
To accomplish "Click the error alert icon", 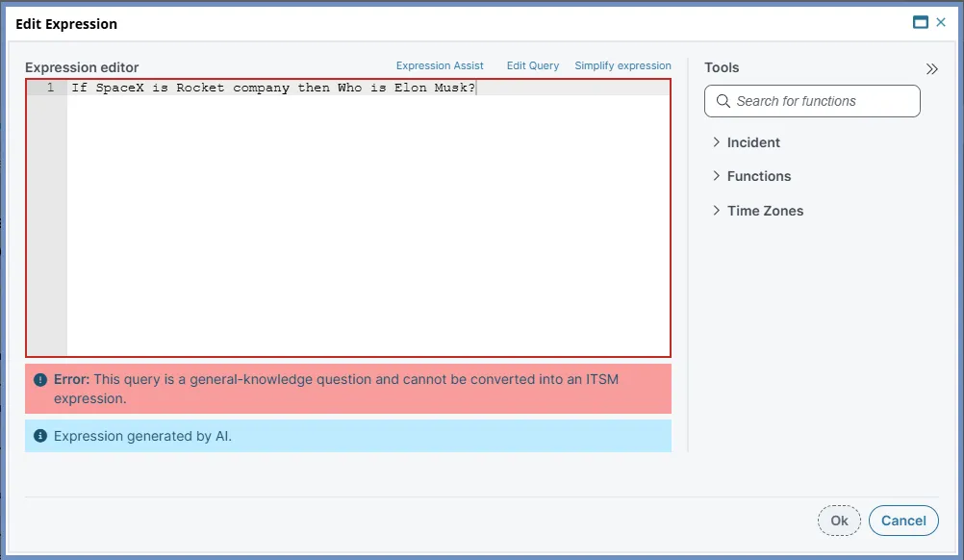I will pos(40,380).
